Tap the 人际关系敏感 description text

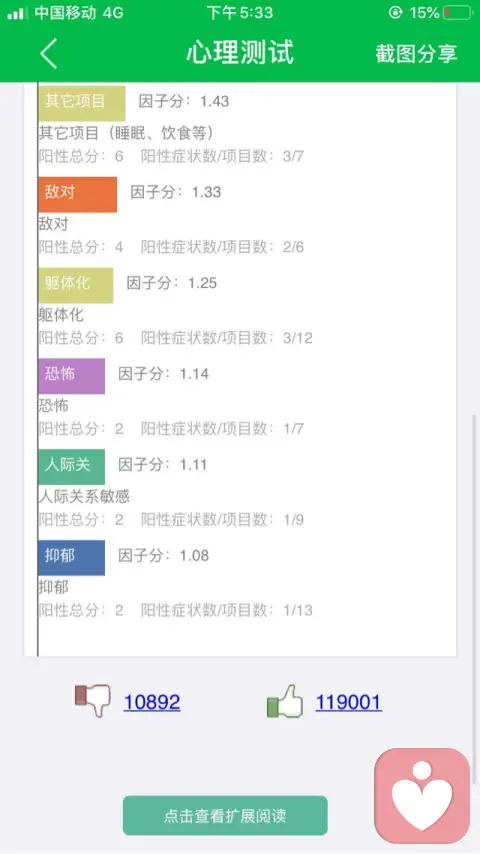(x=84, y=496)
